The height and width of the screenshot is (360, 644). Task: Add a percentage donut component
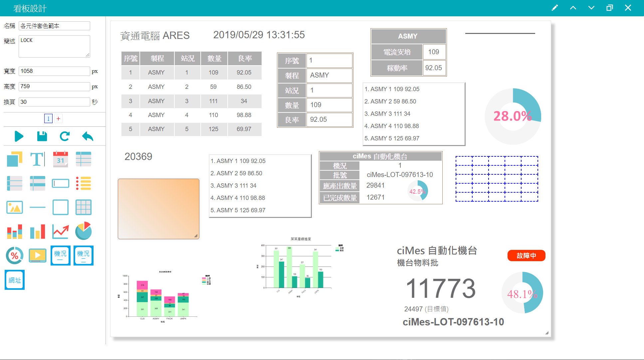point(14,256)
